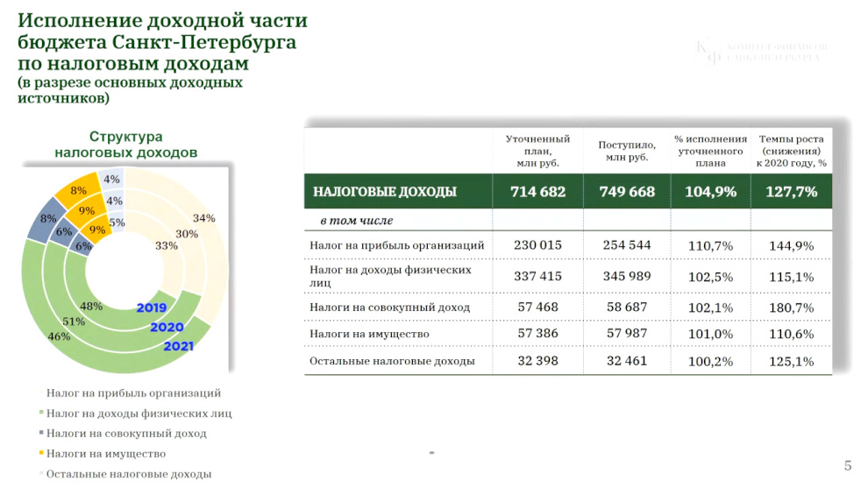Select the Остальные налоговые доходы table row
Image resolution: width=868 pixels, height=488 pixels.
(x=568, y=361)
